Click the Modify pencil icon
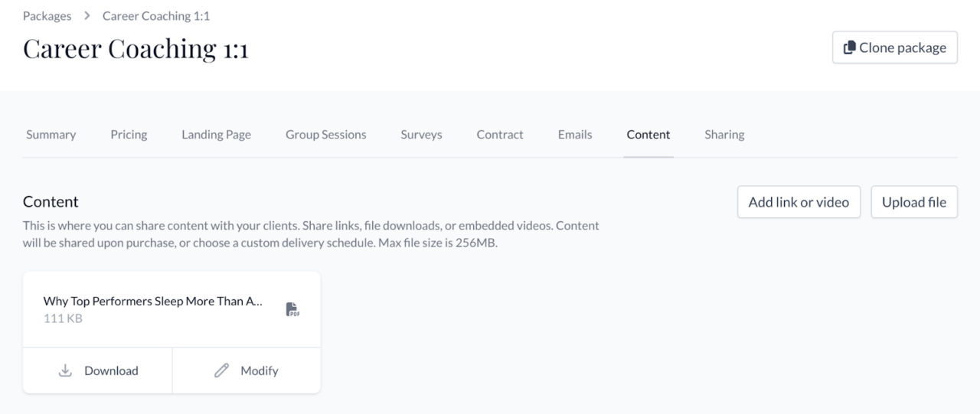 pos(222,370)
